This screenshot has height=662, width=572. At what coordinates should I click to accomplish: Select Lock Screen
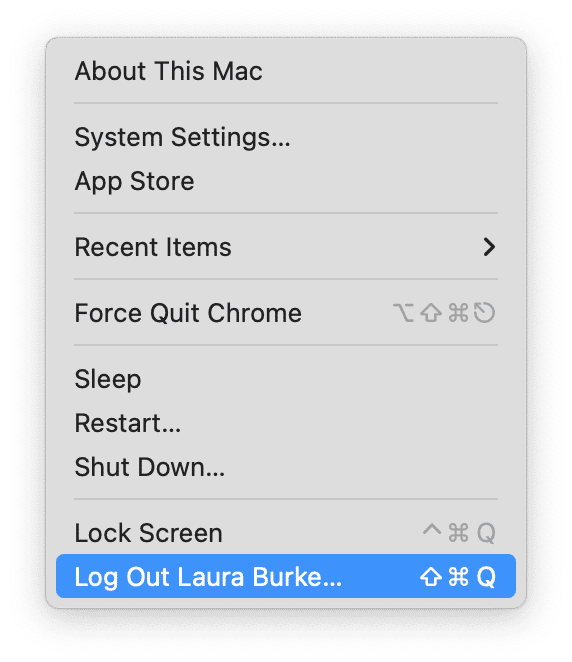point(286,533)
